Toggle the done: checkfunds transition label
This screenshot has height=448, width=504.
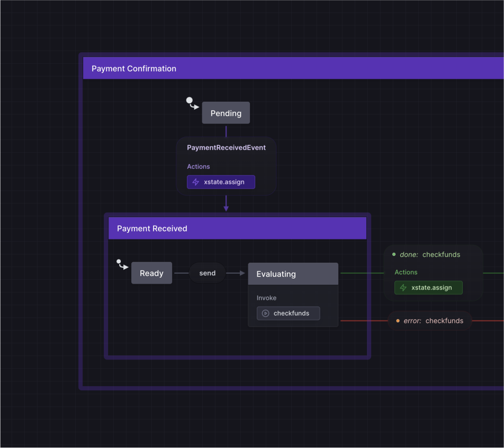pos(430,255)
